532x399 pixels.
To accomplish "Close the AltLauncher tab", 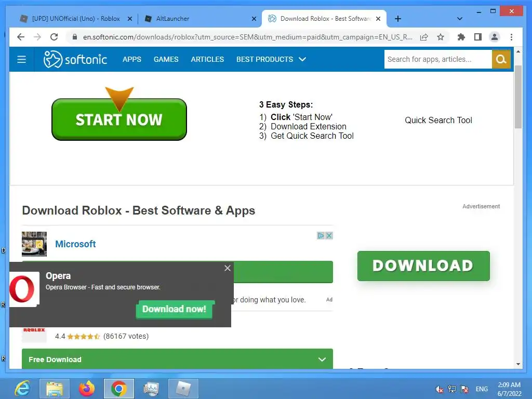I will click(x=254, y=19).
